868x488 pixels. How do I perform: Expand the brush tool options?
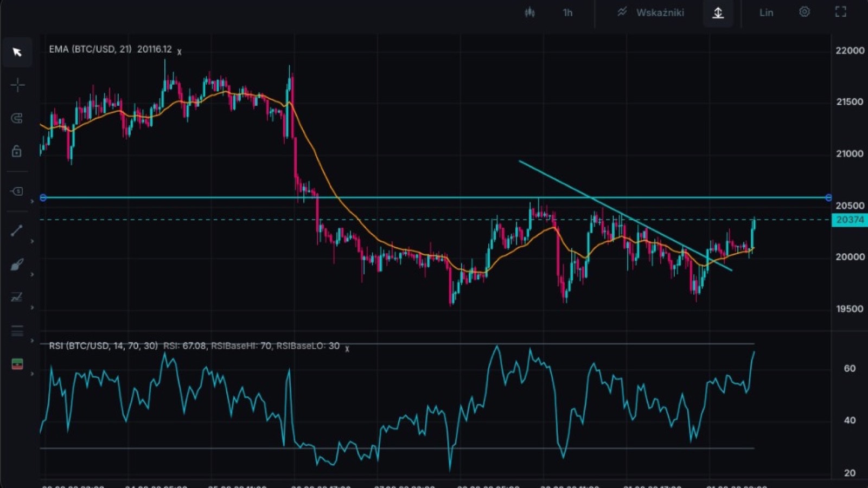[32, 274]
